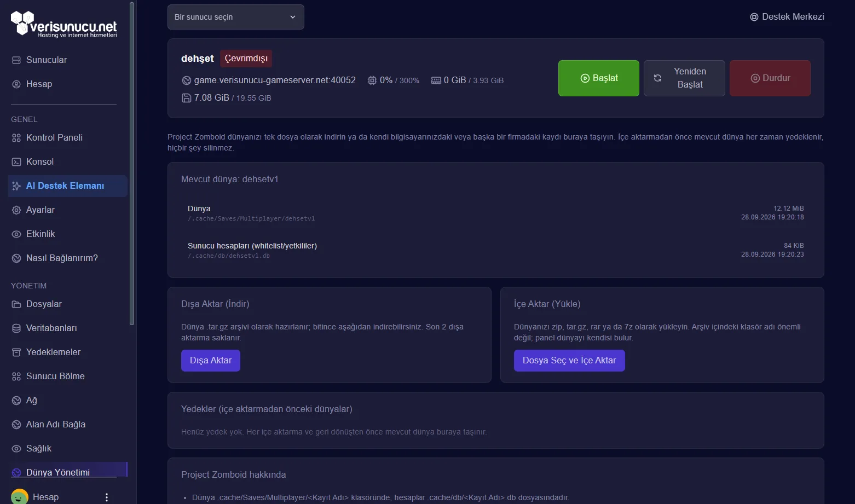The width and height of the screenshot is (855, 504).
Task: Click the Sağlık health icon
Action: (x=16, y=449)
